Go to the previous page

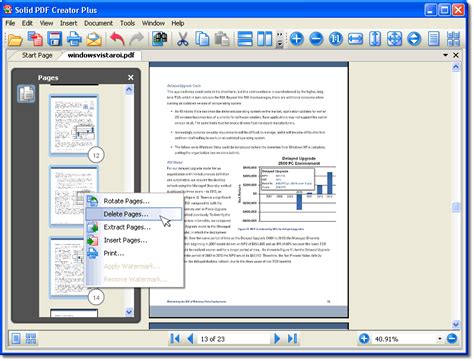190,339
